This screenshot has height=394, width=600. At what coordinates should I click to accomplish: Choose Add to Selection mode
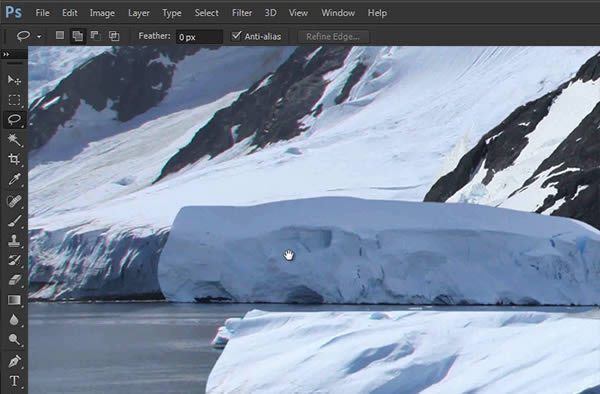tap(78, 36)
